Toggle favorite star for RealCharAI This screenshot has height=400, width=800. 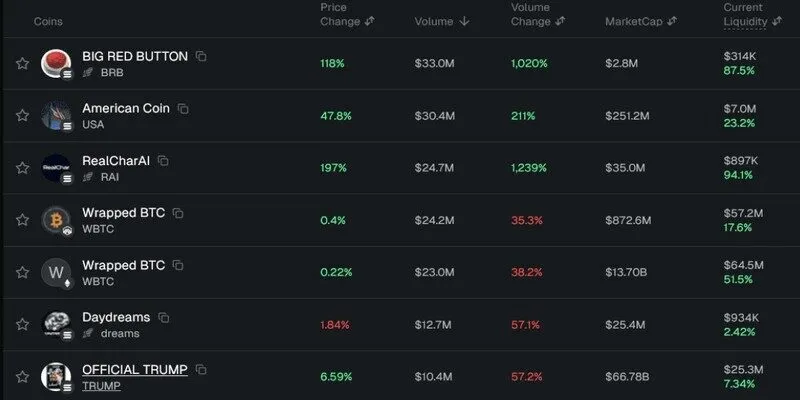click(22, 168)
